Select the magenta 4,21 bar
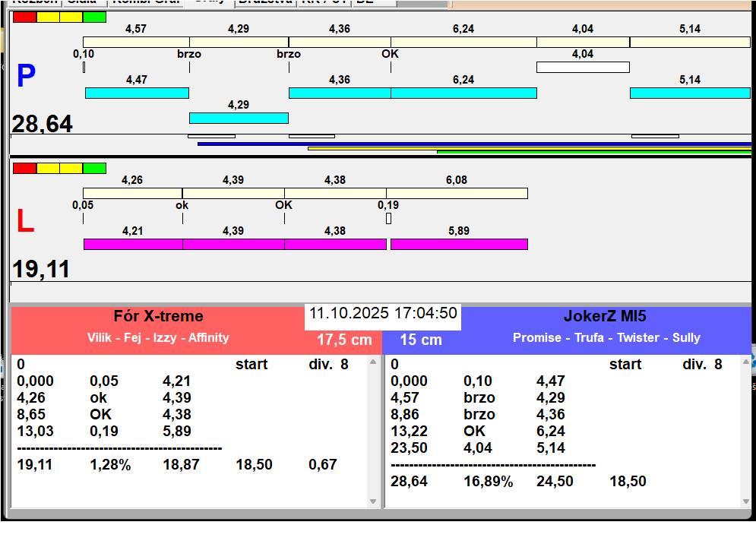756x544 pixels. click(x=133, y=244)
